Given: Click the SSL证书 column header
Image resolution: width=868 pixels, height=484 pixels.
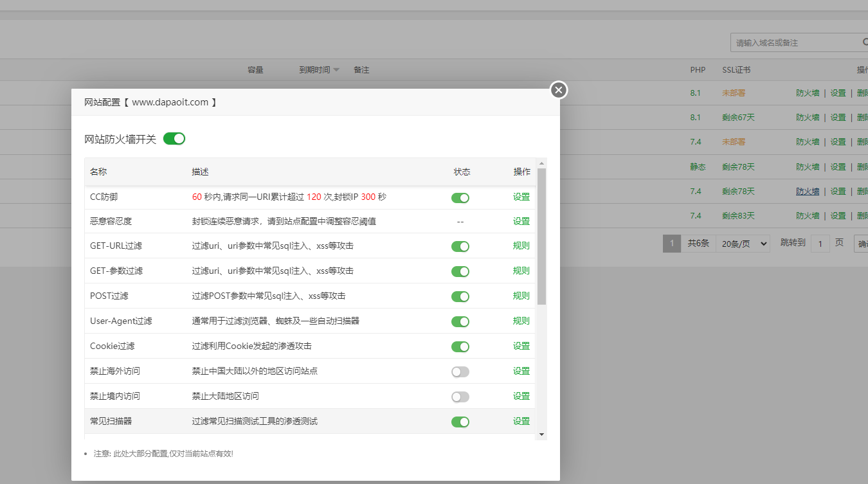Looking at the screenshot, I should click(736, 70).
